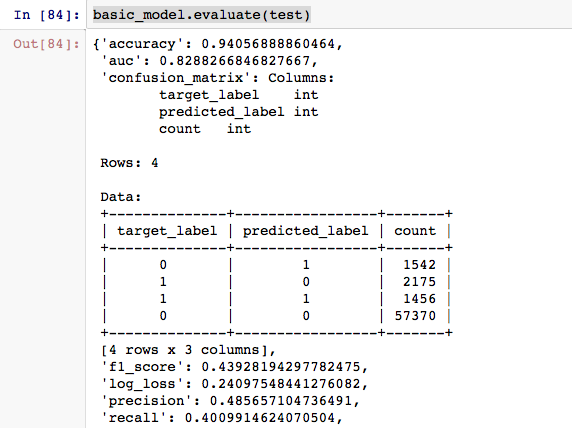572x428 pixels.
Task: Click the predicted_label column header in table
Action: [306, 231]
